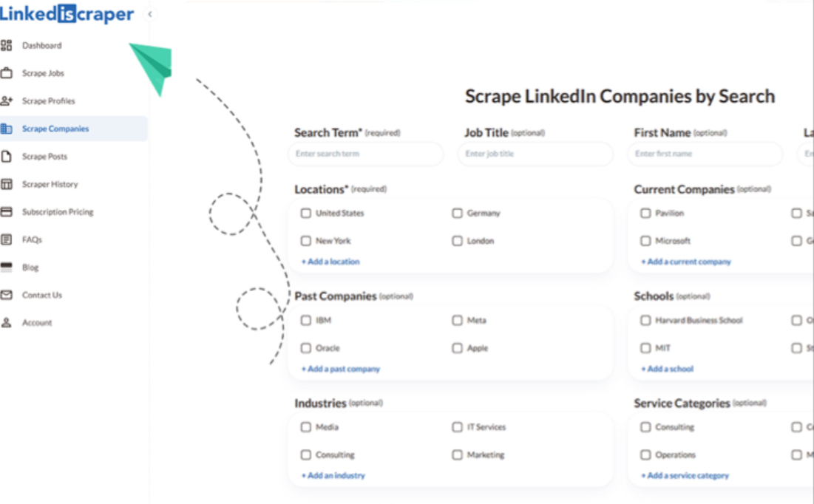Screen dimensions: 814x504
Task: Click the Scrape Jobs briefcase icon
Action: [7, 73]
